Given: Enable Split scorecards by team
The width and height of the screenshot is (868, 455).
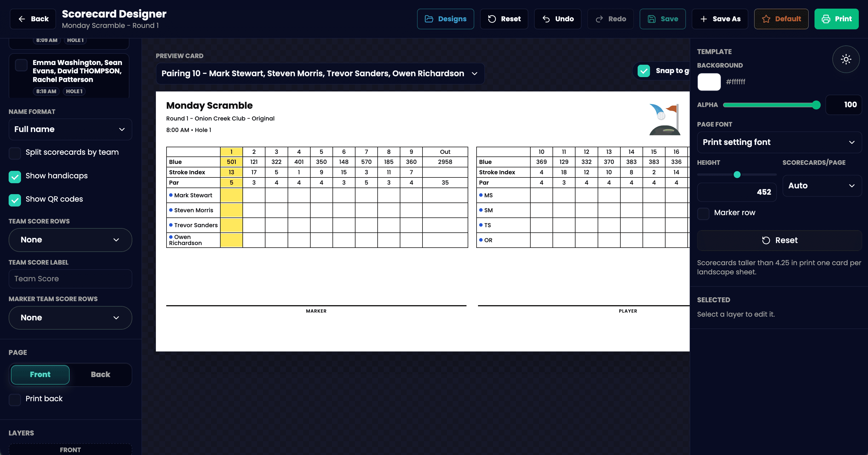Looking at the screenshot, I should pos(15,153).
